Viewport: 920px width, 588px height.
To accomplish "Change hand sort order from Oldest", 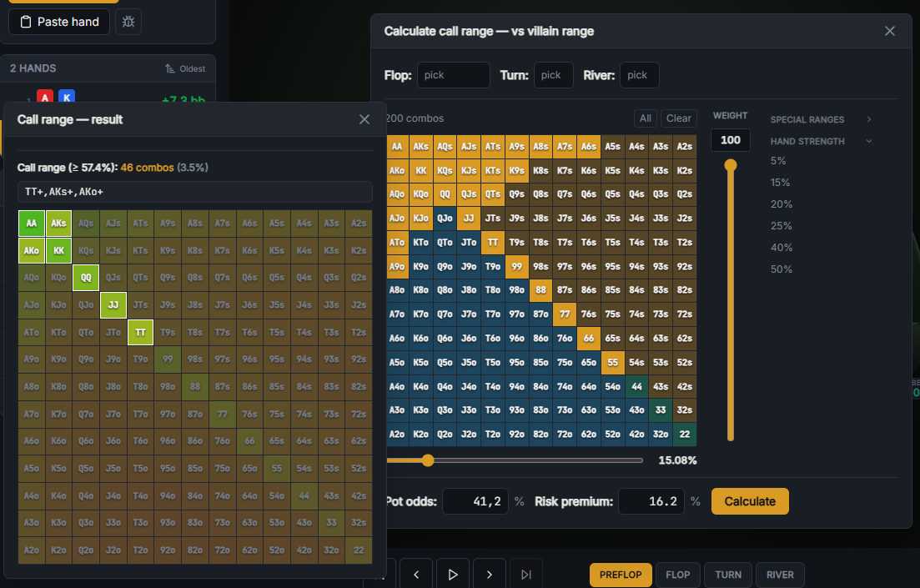I will [185, 68].
